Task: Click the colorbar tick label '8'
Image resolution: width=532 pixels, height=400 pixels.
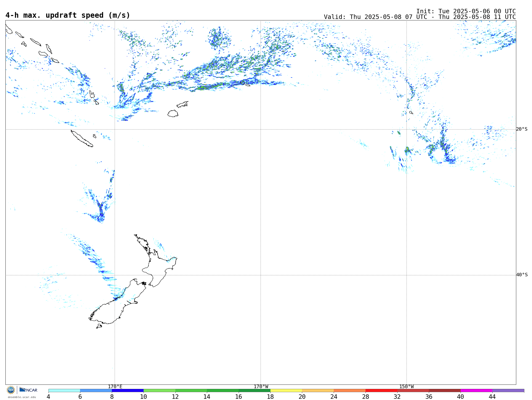Action: 112,397
